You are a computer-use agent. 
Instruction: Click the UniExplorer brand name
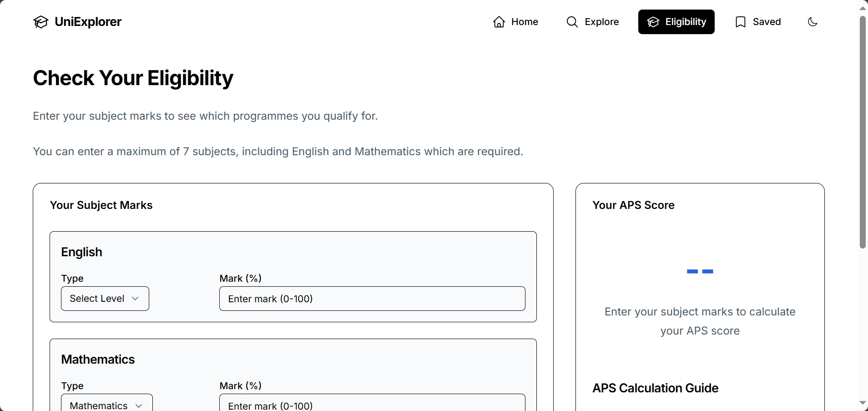pos(88,22)
